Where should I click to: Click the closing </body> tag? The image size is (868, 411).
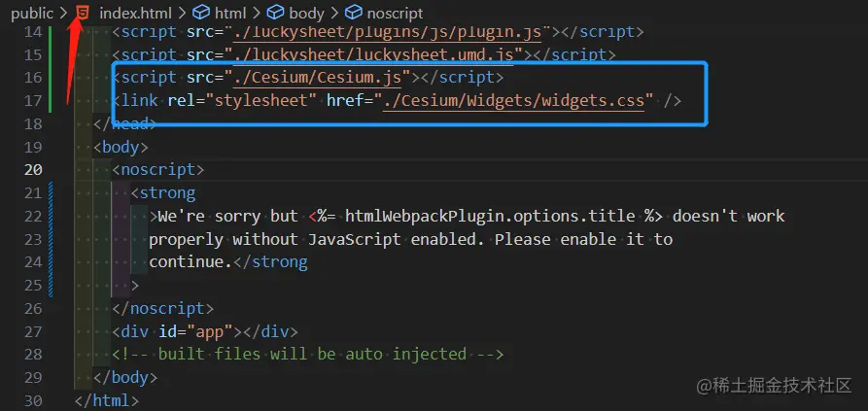[125, 377]
